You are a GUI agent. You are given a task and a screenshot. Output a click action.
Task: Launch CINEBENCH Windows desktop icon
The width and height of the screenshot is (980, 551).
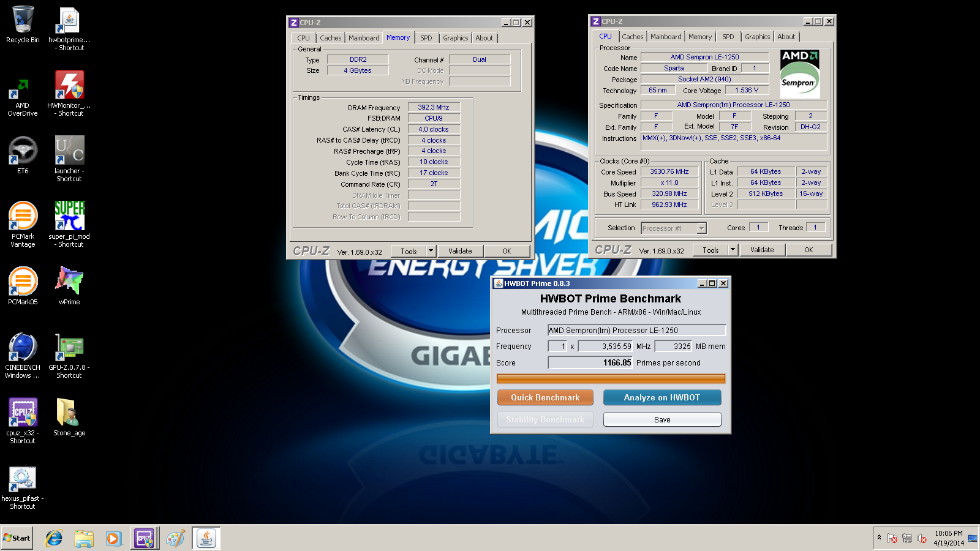[x=23, y=355]
